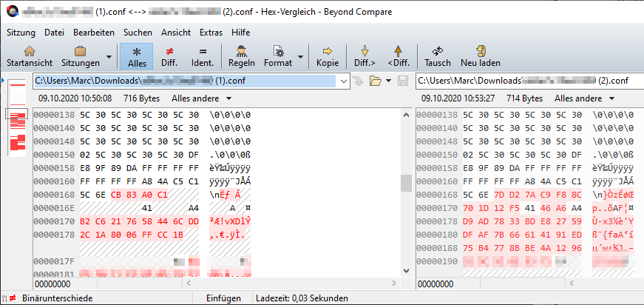Open the Startansicht home view

coord(30,56)
